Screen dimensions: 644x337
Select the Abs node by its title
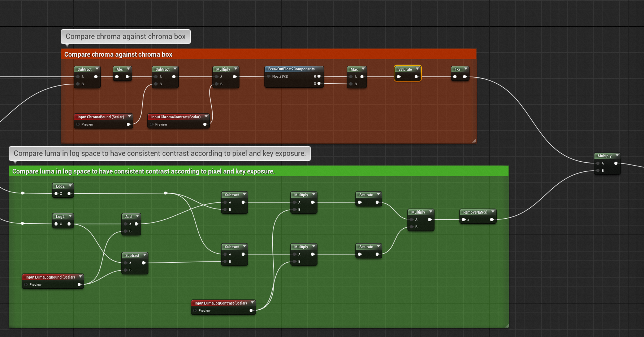tap(120, 69)
